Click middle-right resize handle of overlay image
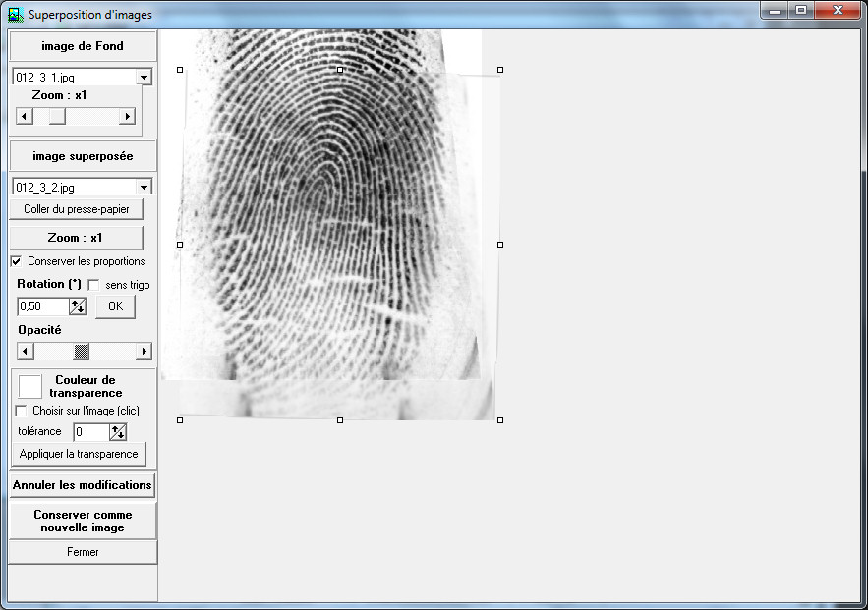This screenshot has width=868, height=610. pos(500,245)
